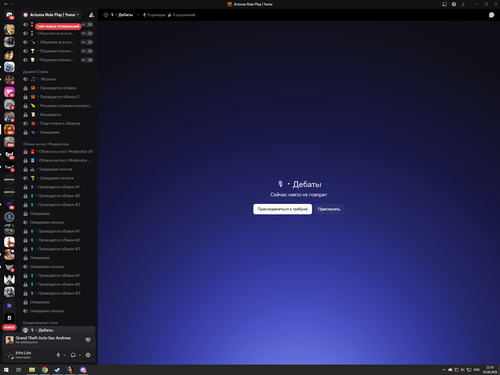
Task: Open the microphone input options arrow
Action: 65,355
